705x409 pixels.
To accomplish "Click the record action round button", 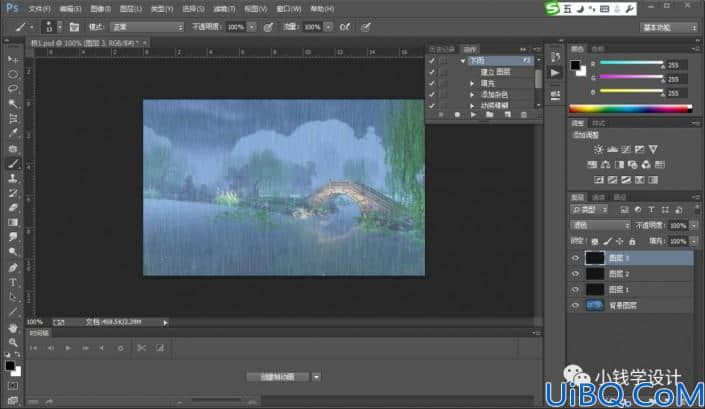I will coord(457,115).
